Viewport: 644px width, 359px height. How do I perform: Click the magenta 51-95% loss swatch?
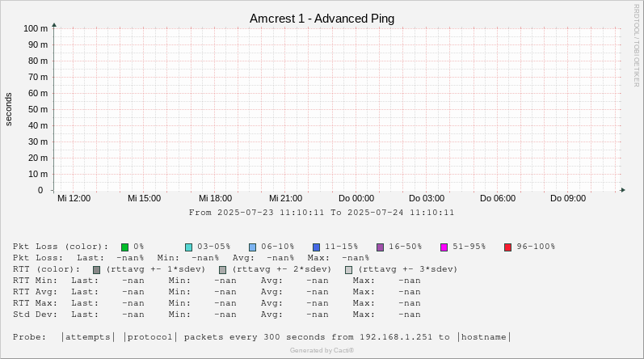pyautogui.click(x=444, y=247)
